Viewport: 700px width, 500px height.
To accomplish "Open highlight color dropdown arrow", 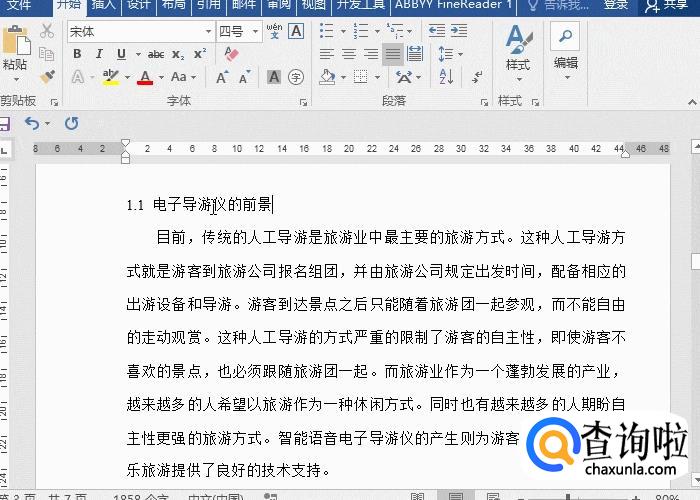I will pos(127,77).
